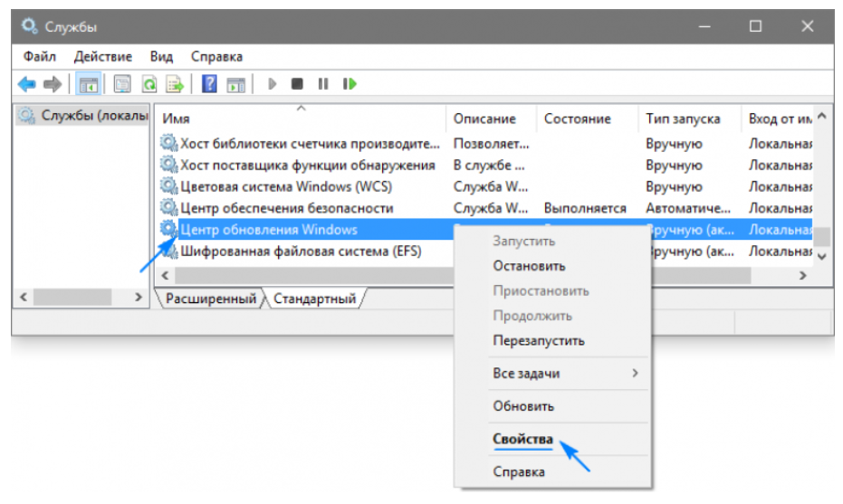This screenshot has width=843, height=504.
Task: Click the blue back arrow in toolbar
Action: [x=26, y=84]
